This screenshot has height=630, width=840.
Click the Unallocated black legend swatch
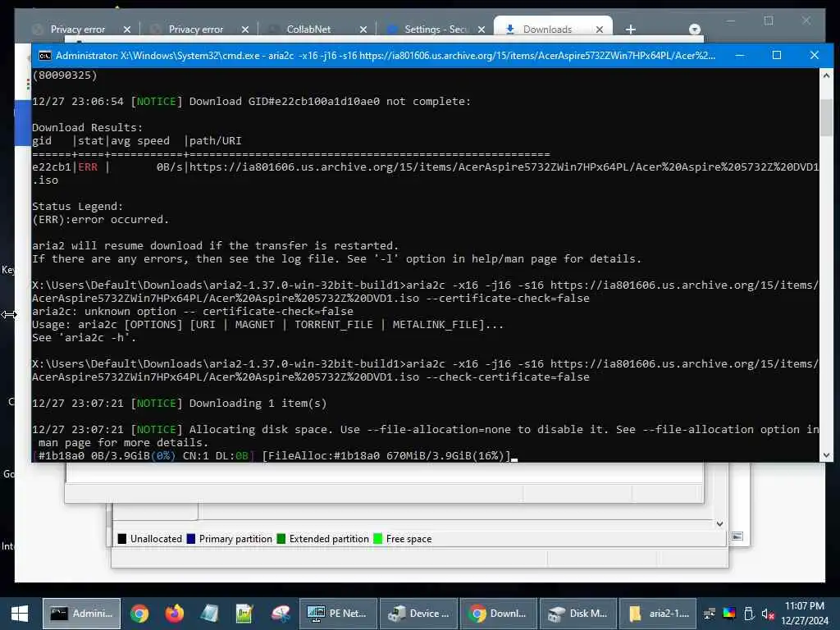(122, 538)
